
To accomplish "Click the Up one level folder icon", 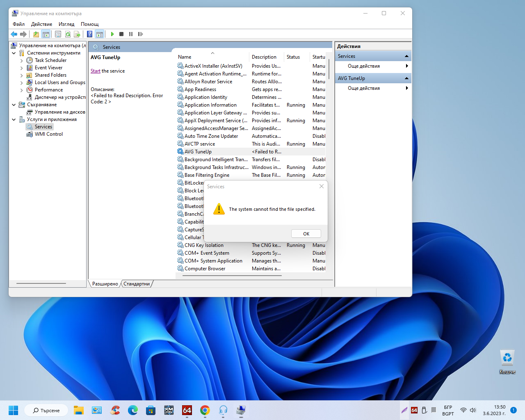I will click(36, 34).
